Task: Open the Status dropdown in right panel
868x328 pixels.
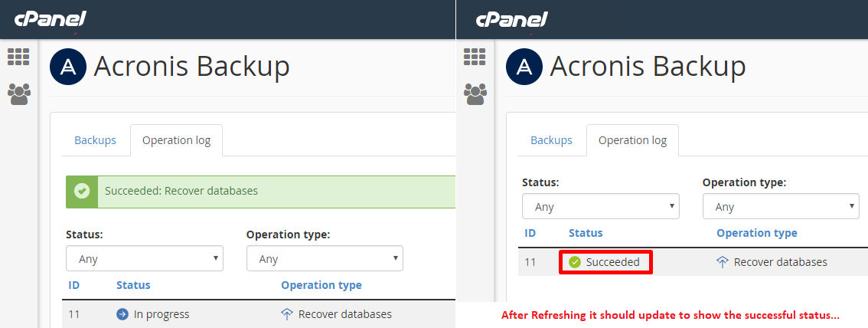Action: pyautogui.click(x=601, y=207)
